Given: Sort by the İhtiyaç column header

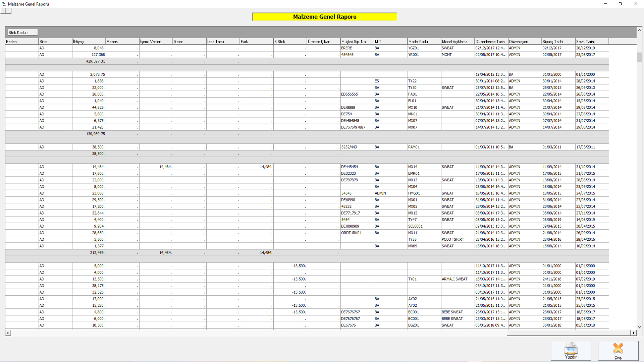Looking at the screenshot, I should [x=89, y=42].
